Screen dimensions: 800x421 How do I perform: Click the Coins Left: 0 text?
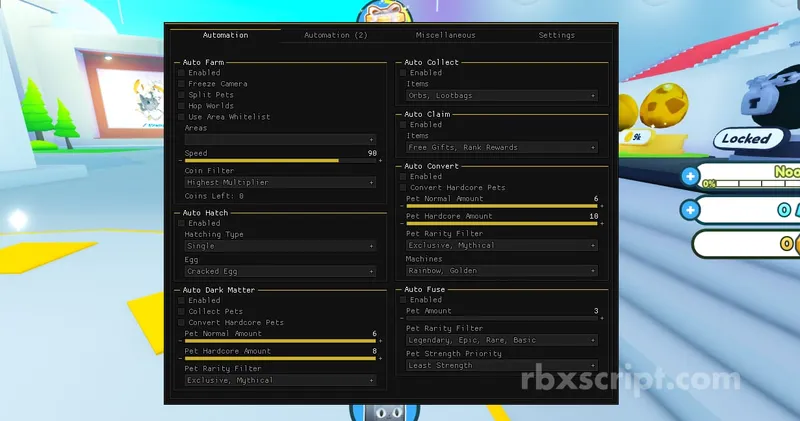(214, 196)
